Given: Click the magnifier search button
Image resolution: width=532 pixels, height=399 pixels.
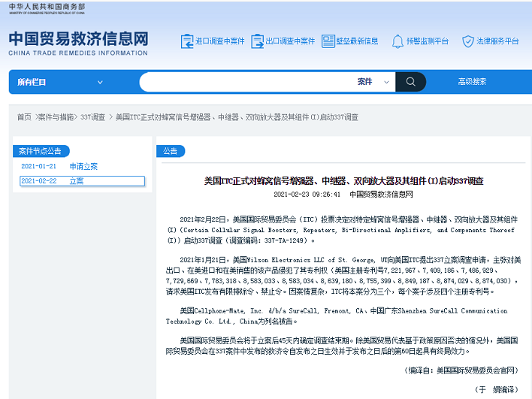Looking at the screenshot, I should (x=410, y=82).
